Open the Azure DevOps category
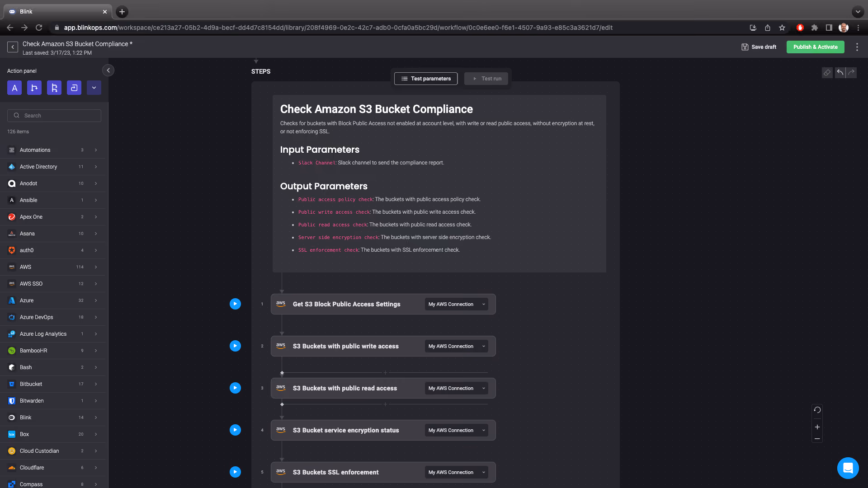Screen dimensions: 868x488 (x=52, y=317)
